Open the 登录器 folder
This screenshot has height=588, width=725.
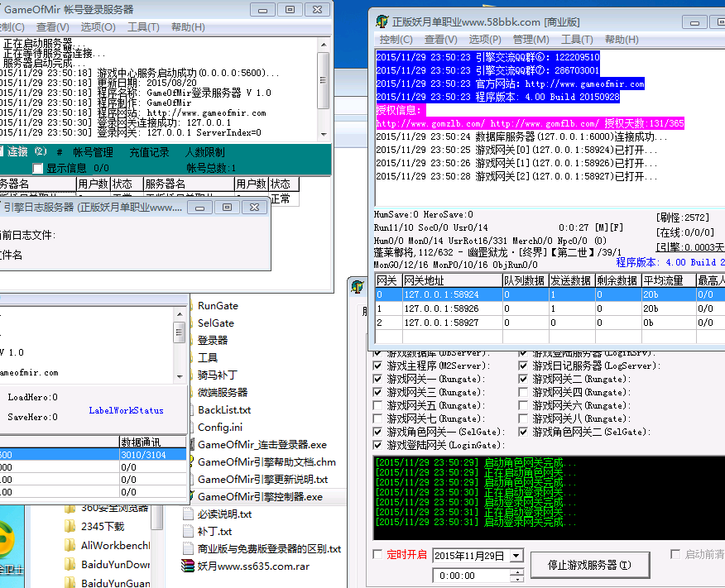(213, 341)
